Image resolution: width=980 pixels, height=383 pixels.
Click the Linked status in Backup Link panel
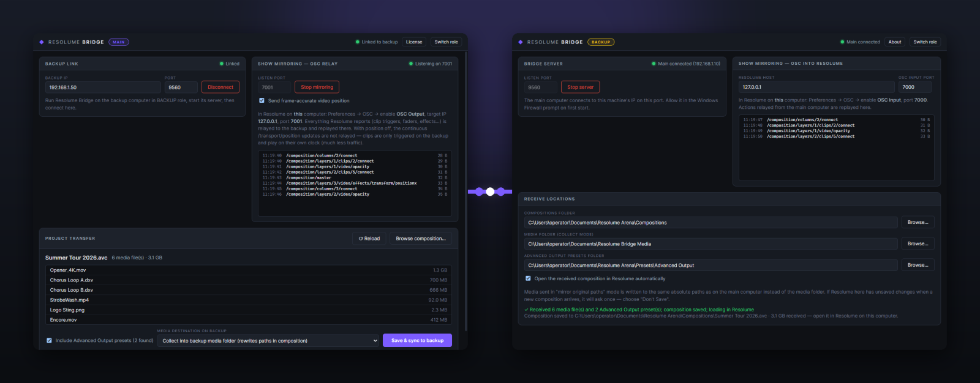point(230,64)
